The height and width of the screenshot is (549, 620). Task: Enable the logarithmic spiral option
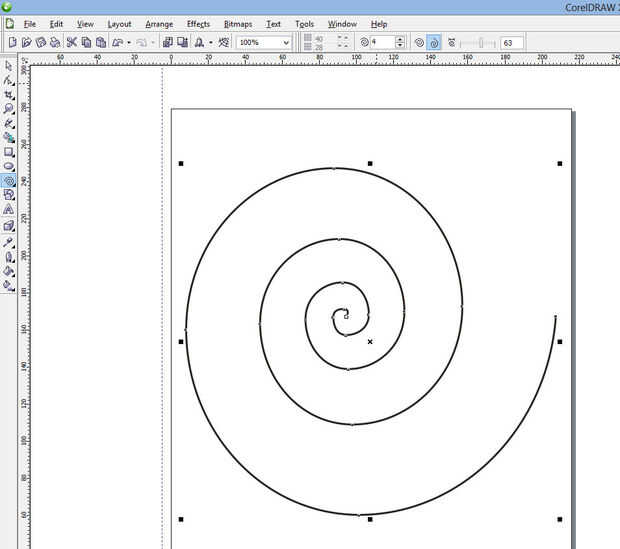point(434,43)
